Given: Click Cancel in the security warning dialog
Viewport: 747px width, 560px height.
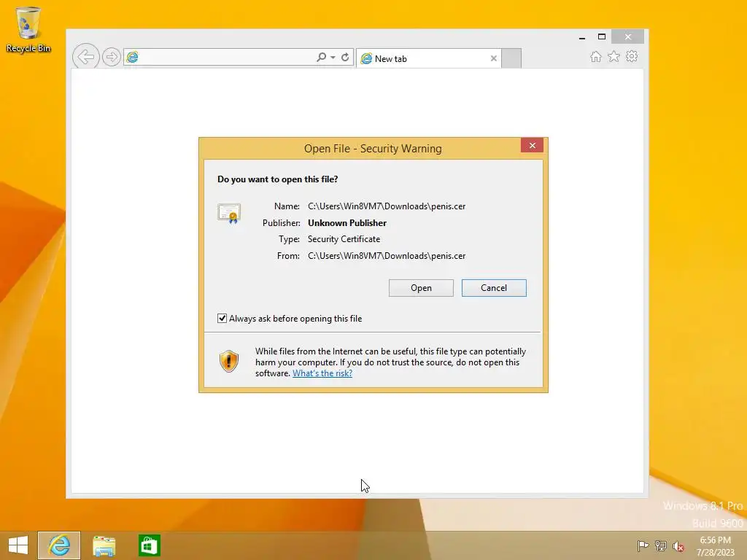Looking at the screenshot, I should pyautogui.click(x=494, y=288).
